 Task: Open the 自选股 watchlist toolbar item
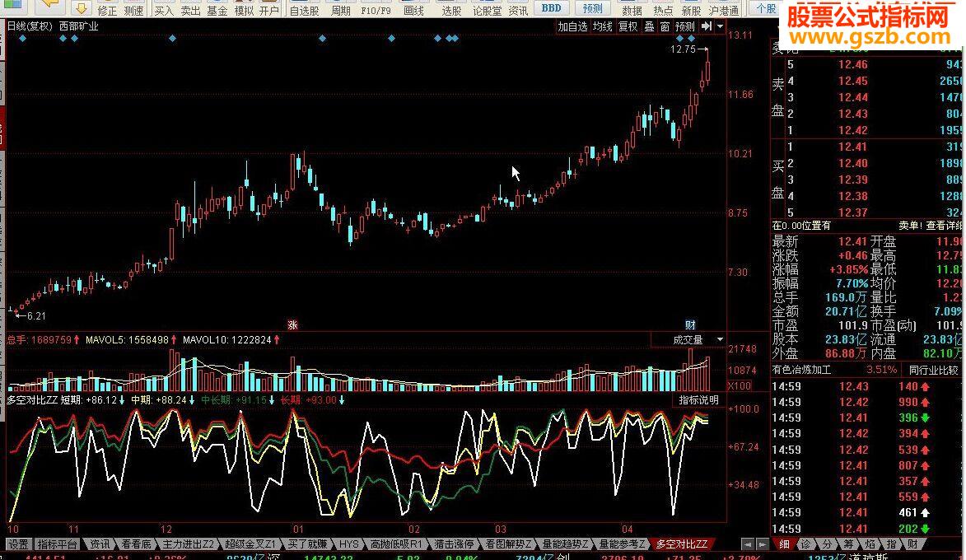(x=305, y=10)
